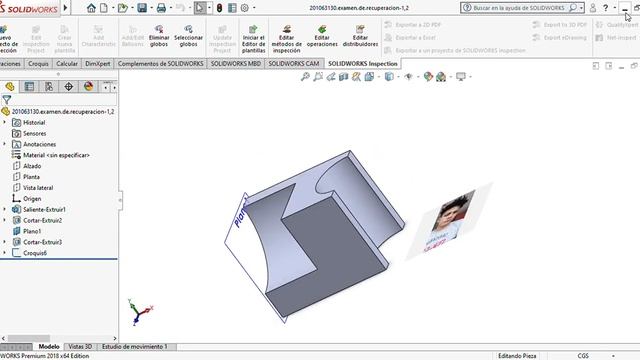
Task: Click the filter funnel icon in tree panel
Action: tap(7, 99)
